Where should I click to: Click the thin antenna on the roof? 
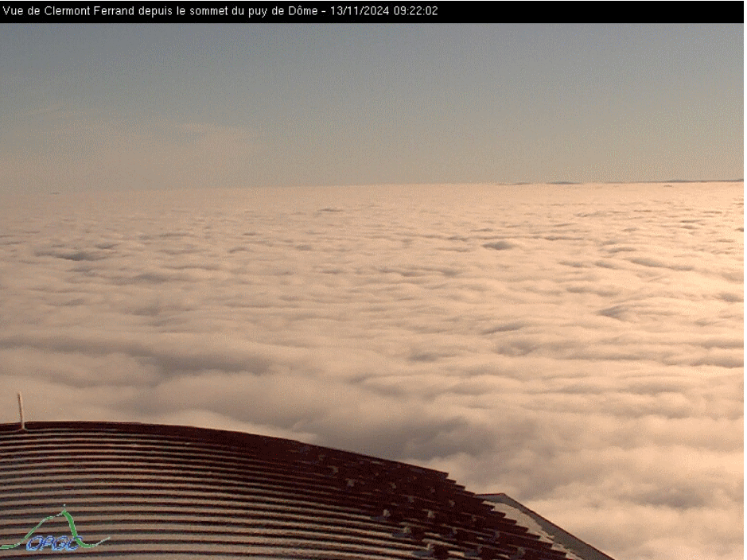(21, 411)
